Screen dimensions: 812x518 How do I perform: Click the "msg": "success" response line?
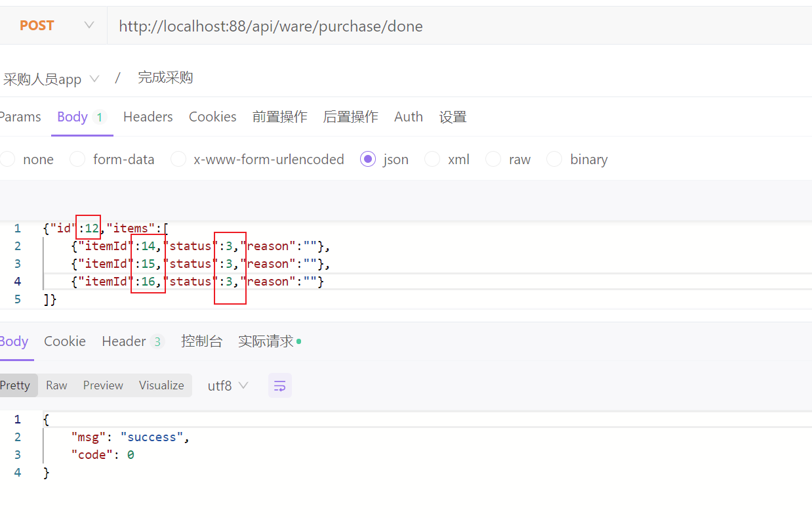[x=131, y=437]
